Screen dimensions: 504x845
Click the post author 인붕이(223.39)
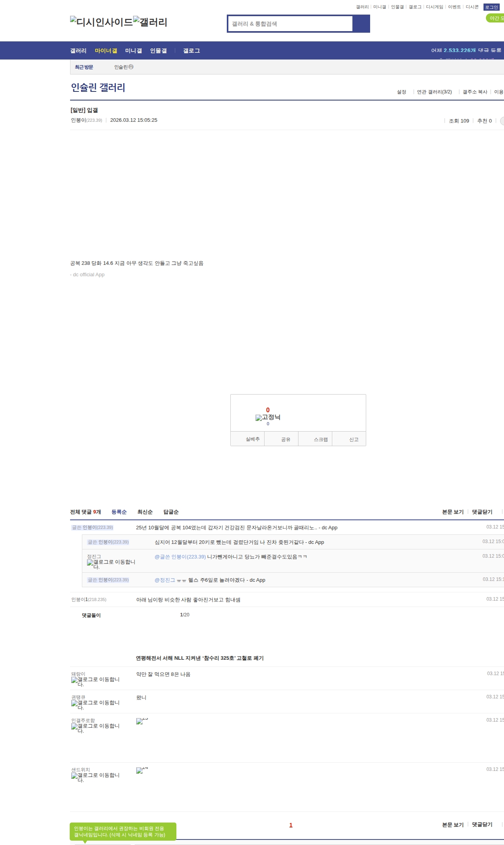click(86, 120)
